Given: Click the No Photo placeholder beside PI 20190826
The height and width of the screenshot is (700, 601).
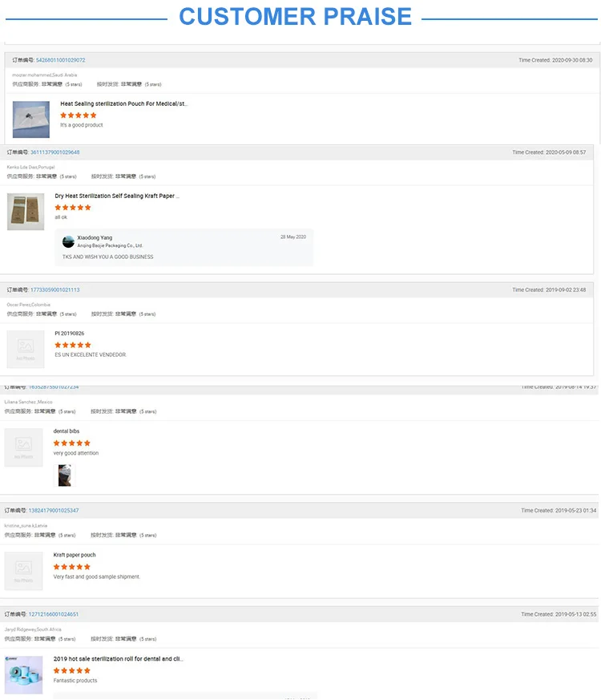Looking at the screenshot, I should (26, 350).
